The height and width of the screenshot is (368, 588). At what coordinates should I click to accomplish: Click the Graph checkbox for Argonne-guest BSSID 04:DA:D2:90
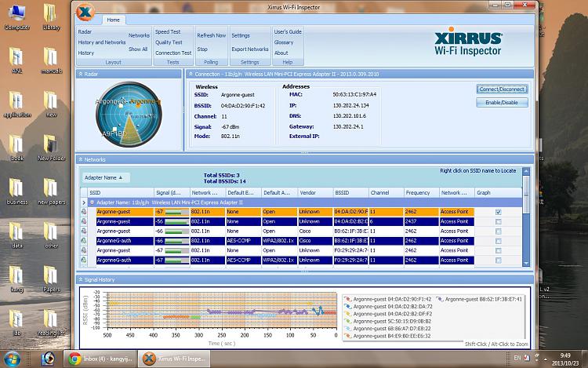[x=498, y=212]
